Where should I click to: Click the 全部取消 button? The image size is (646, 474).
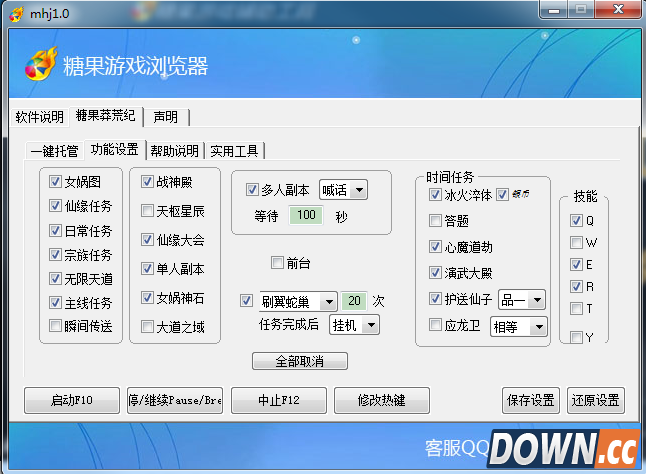300,361
